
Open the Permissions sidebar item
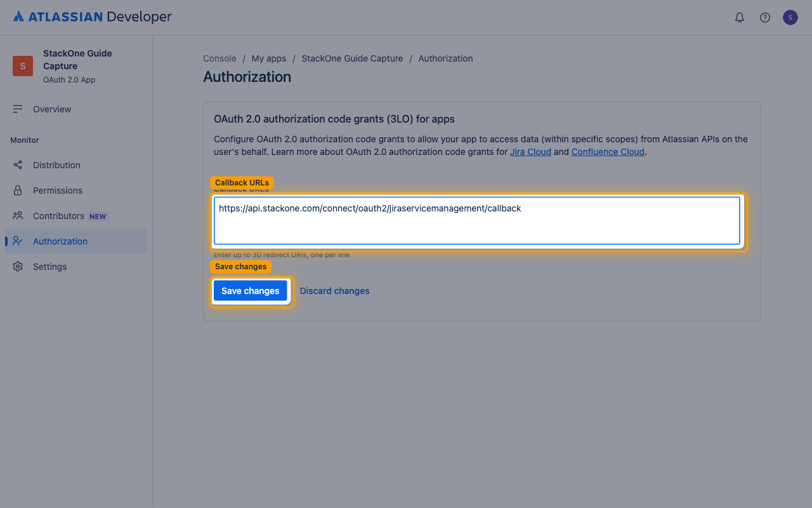tap(76, 190)
